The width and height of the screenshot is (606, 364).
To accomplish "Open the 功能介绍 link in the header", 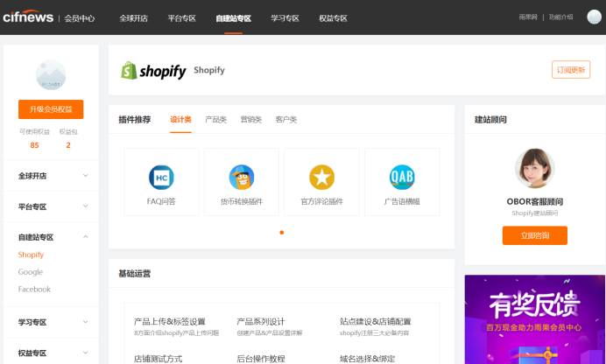I will click(x=560, y=17).
